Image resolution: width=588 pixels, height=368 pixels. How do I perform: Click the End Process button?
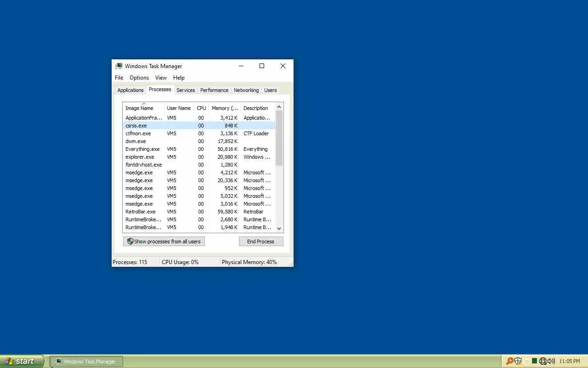pos(260,241)
